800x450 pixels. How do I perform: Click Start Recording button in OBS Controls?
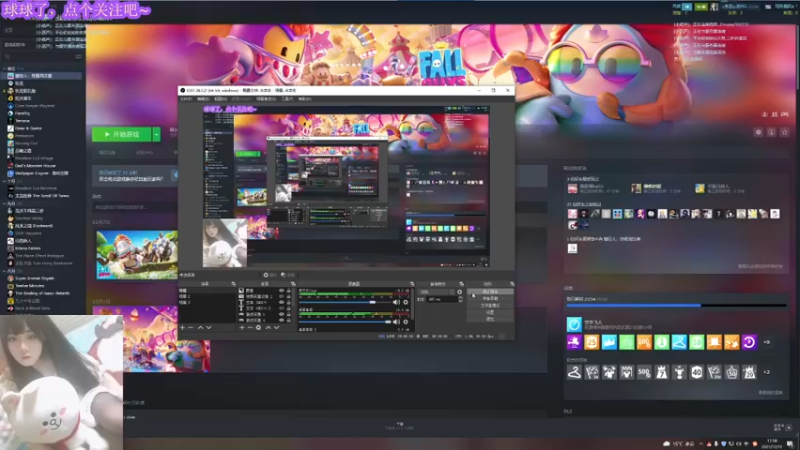490,298
